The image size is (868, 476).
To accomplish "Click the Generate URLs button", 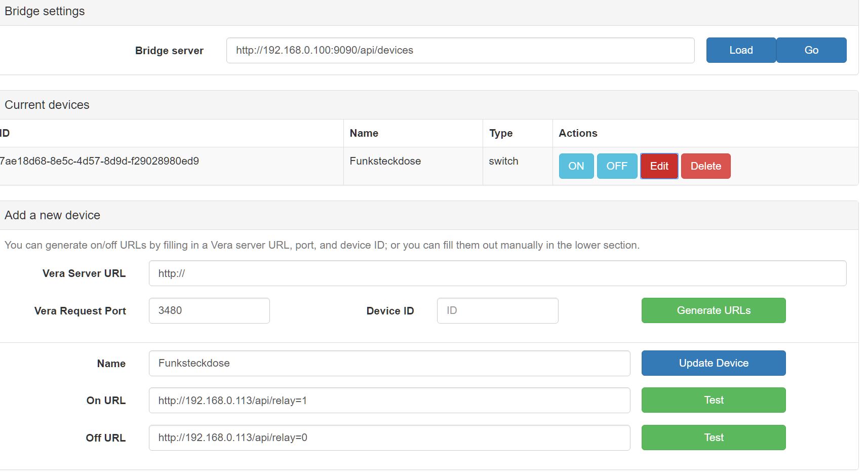I will click(713, 310).
